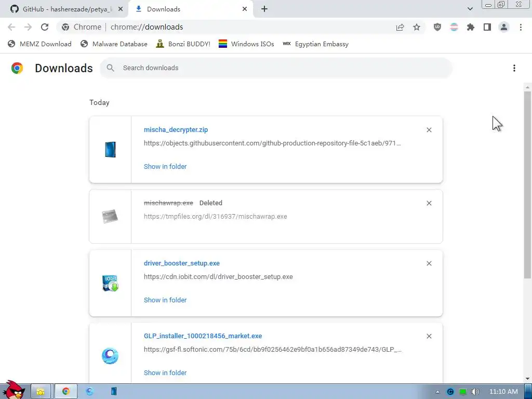The width and height of the screenshot is (532, 399).
Task: Open the uBlock Origin extension
Action: [x=437, y=27]
